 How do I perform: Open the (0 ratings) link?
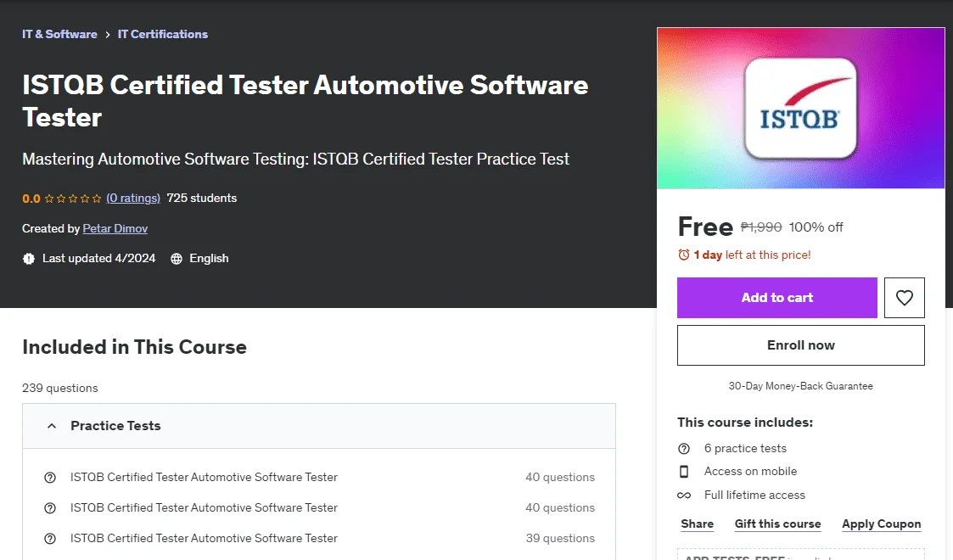[x=133, y=198]
